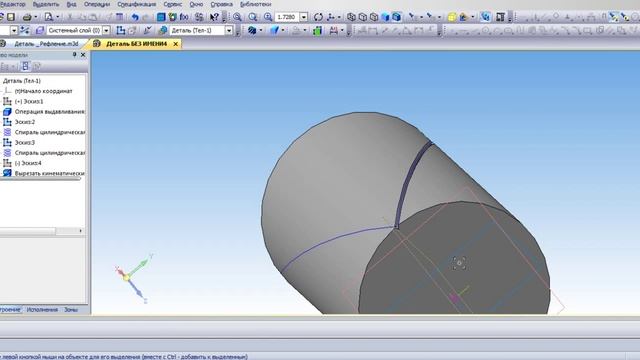Click the blue library manager icon
This screenshot has height=360, width=640.
click(161, 17)
